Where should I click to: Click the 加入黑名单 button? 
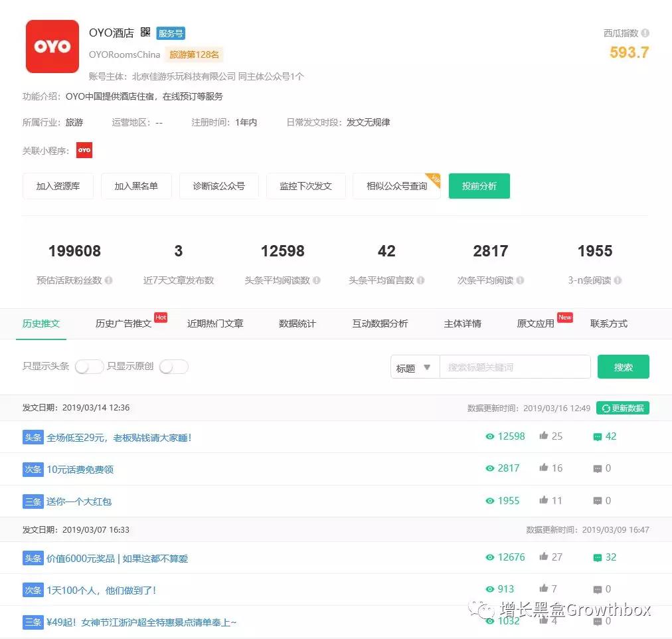point(136,186)
